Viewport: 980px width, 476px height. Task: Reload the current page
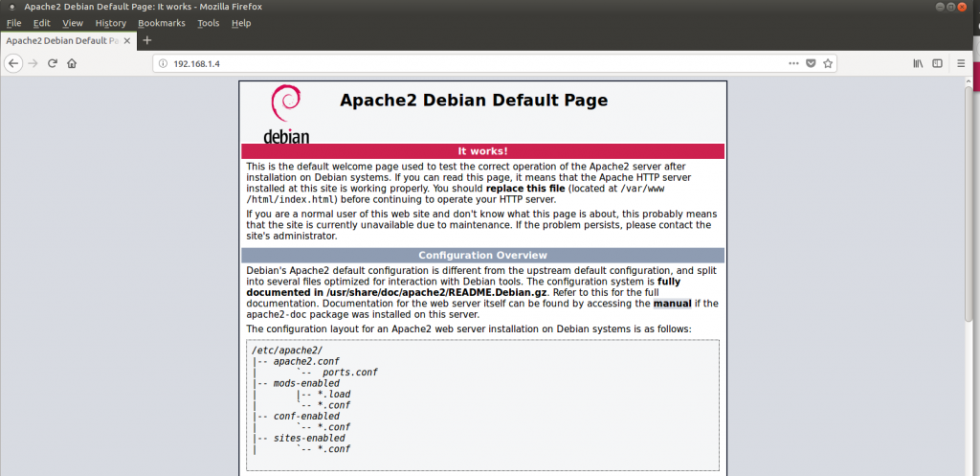53,63
